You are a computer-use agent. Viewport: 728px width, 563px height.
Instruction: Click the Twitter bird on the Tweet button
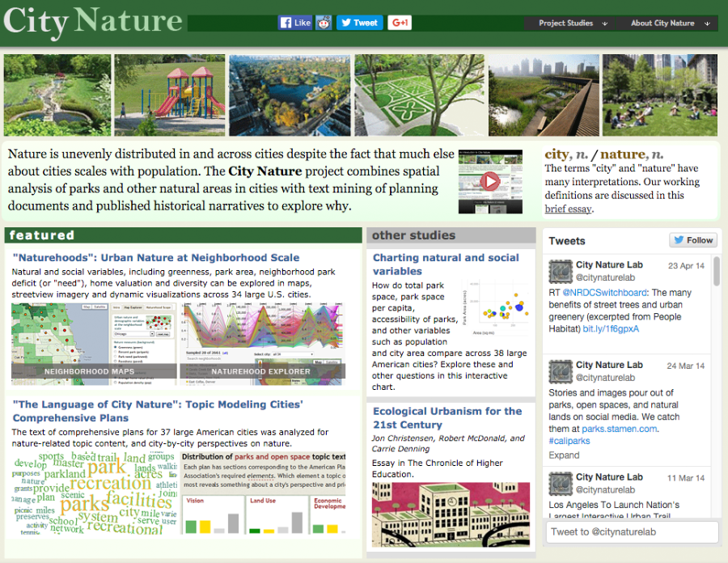coord(346,22)
